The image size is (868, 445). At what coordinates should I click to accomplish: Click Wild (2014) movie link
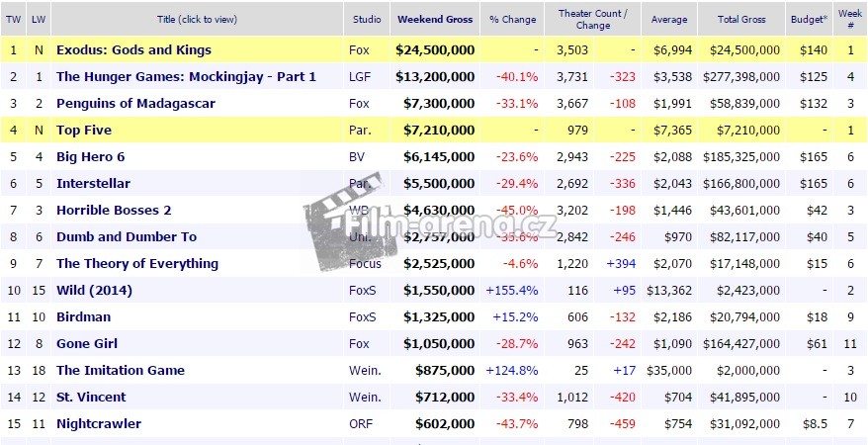(x=94, y=290)
